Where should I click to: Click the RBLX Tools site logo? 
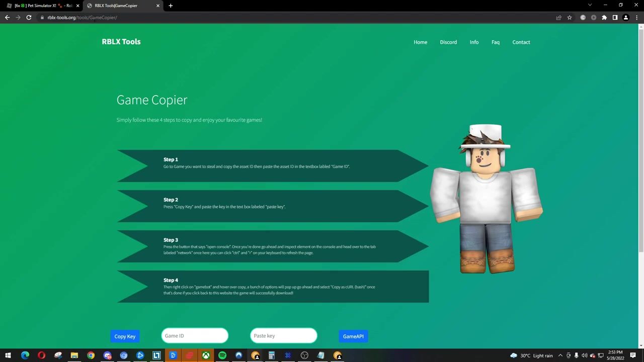click(x=121, y=42)
